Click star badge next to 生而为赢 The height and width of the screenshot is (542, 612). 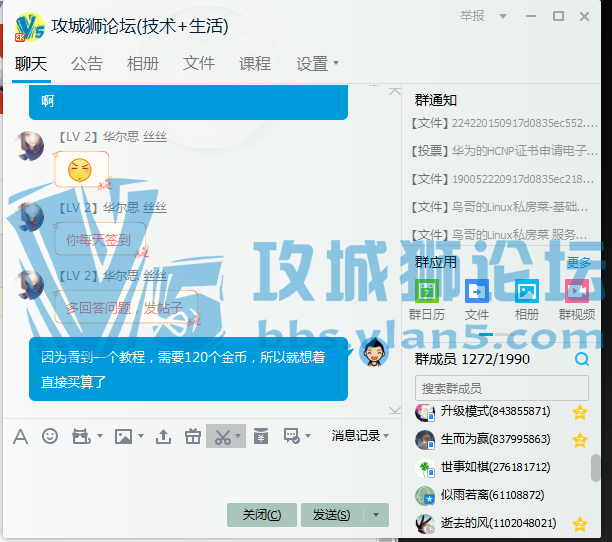tap(580, 440)
